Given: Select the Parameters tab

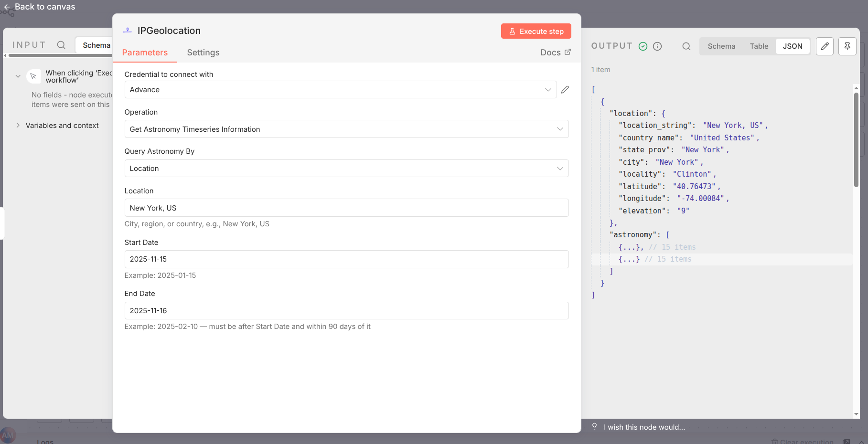Looking at the screenshot, I should (x=145, y=53).
